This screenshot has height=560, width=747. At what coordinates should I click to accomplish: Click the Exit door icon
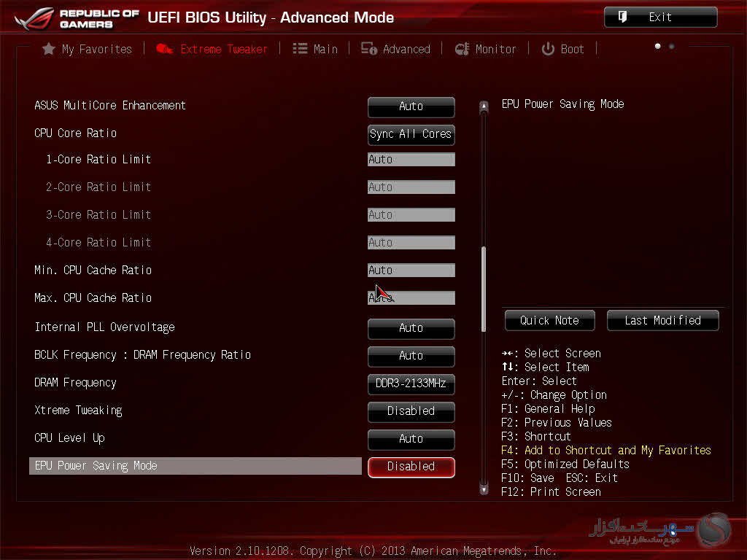tap(622, 17)
